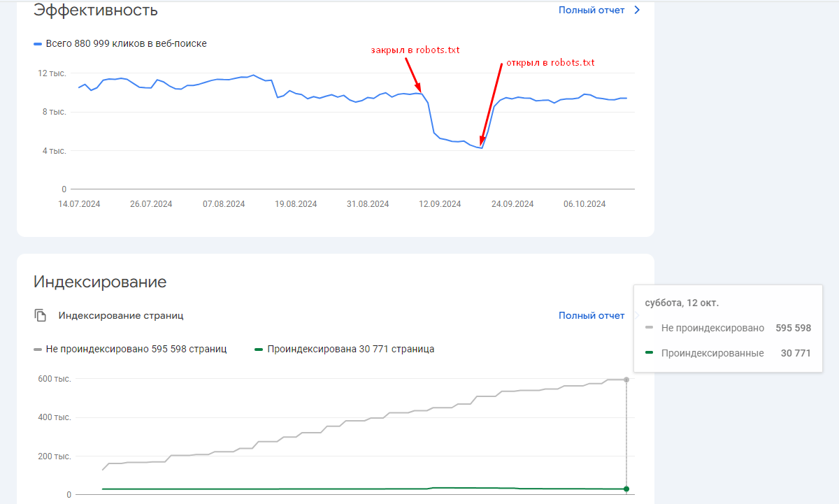
Task: Click the 600 тыс. axis label
Action: tap(55, 379)
